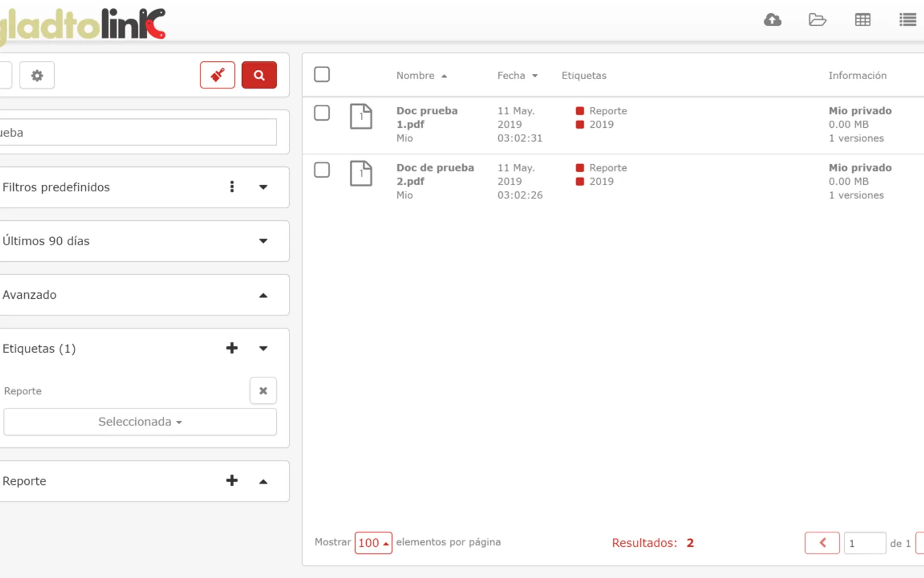This screenshot has width=924, height=578.
Task: Open the Doc prueba 1.pdf file name
Action: point(427,117)
